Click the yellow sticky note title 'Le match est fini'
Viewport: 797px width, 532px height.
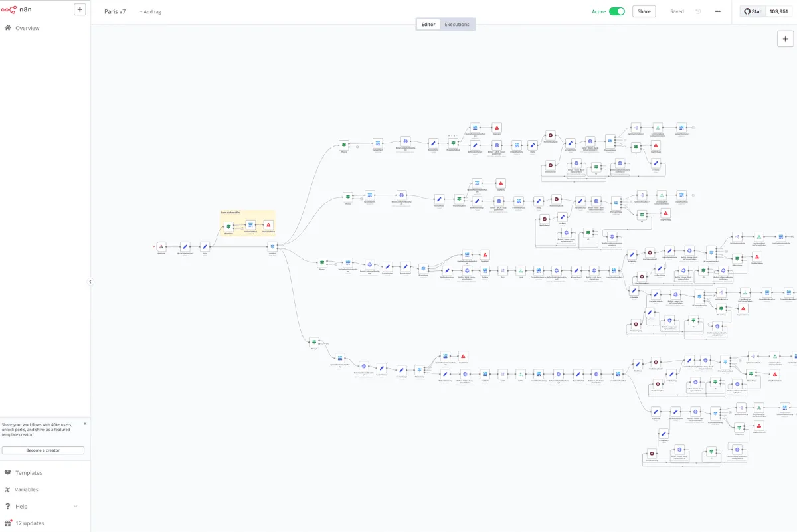pyautogui.click(x=231, y=213)
